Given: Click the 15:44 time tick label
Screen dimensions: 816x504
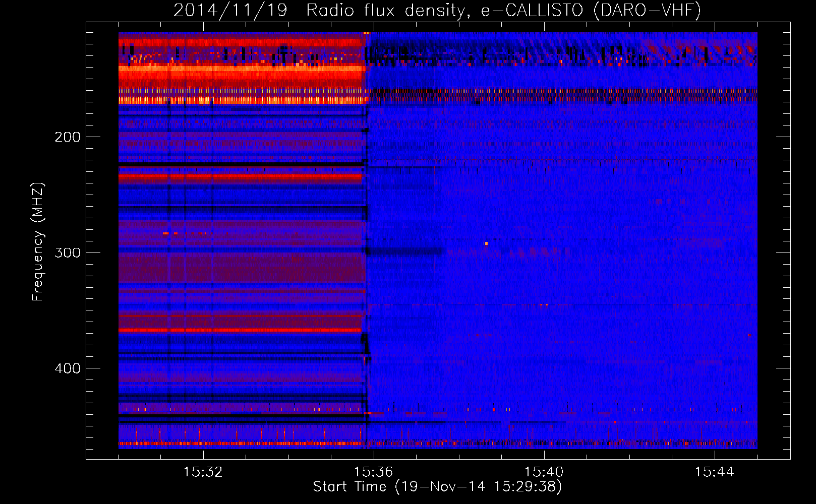Looking at the screenshot, I should [714, 472].
